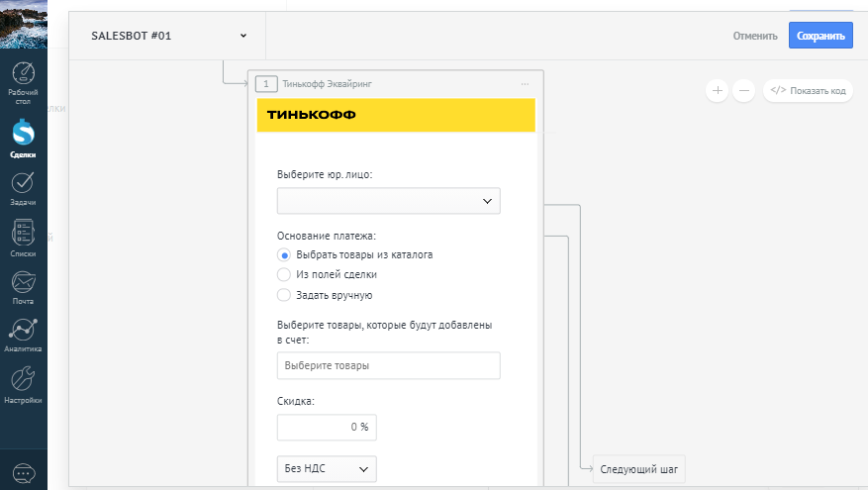Select Выбрать товары из каталога option
This screenshot has width=868, height=490.
(x=355, y=254)
